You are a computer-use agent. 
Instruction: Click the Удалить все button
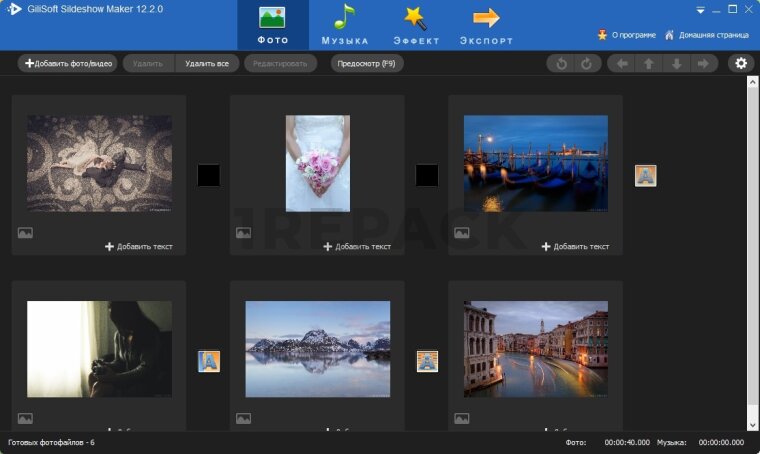coord(207,64)
